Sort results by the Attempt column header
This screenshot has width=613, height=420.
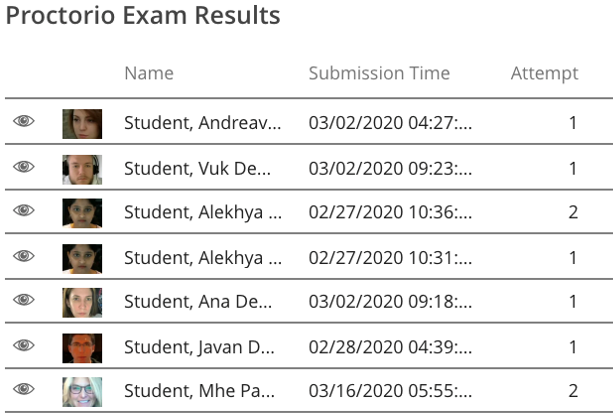click(x=544, y=73)
